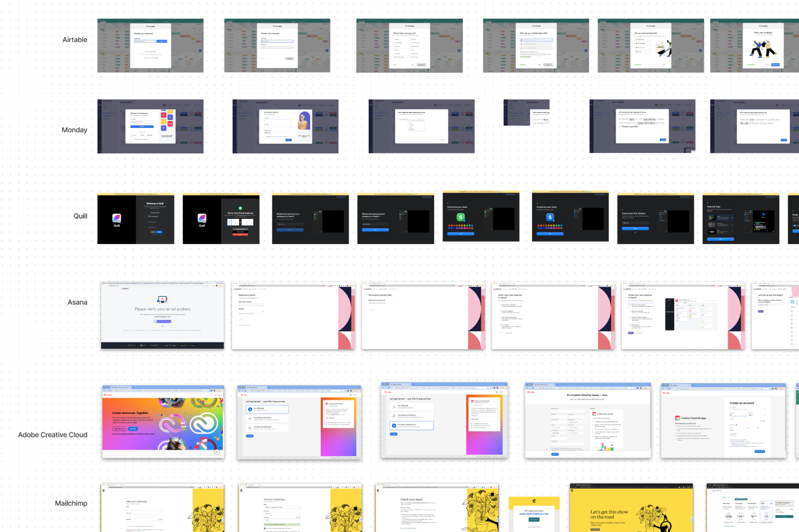Select the selected 'For teams and businesses' option in Adobe
The width and height of the screenshot is (799, 532).
[x=412, y=426]
